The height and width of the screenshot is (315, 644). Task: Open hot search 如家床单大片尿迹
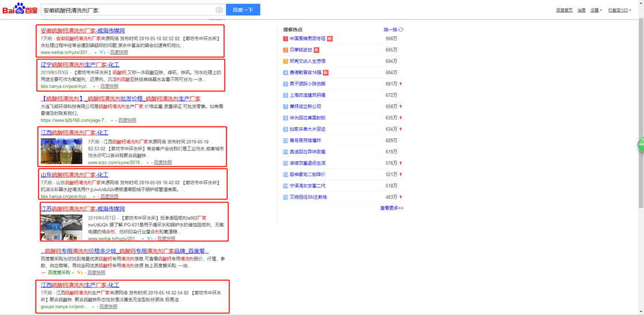coord(308,129)
